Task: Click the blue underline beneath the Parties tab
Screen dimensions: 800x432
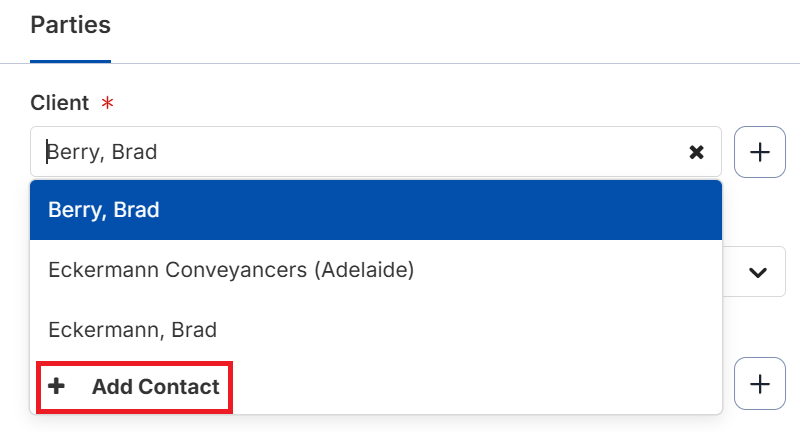Action: (70, 61)
